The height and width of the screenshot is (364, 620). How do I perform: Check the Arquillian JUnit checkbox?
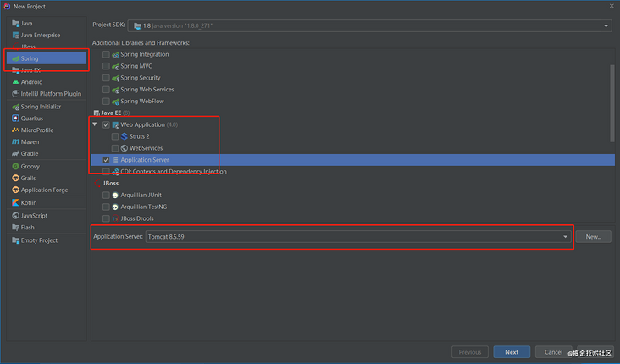point(106,196)
